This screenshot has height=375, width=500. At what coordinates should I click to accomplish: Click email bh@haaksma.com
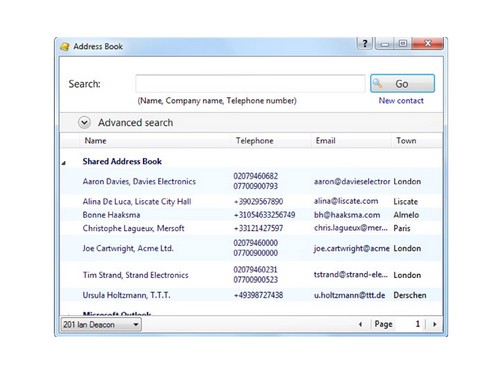(x=347, y=215)
